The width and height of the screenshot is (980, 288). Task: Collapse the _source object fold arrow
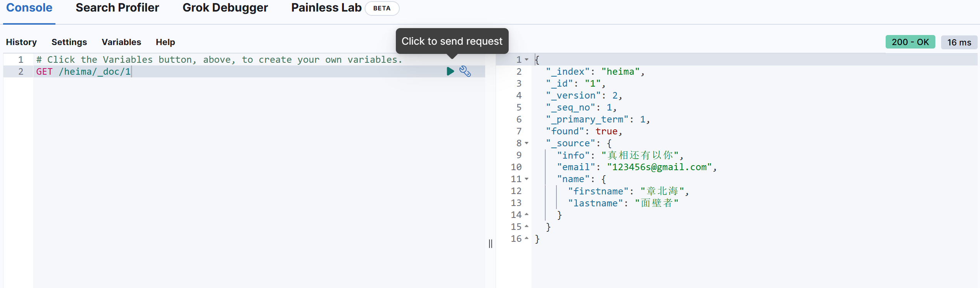(x=526, y=143)
